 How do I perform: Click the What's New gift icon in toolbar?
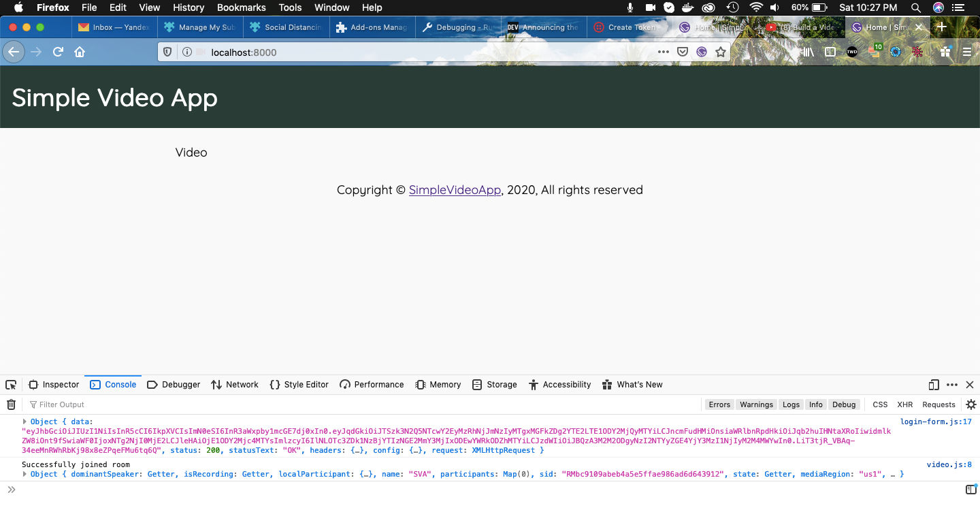point(945,52)
